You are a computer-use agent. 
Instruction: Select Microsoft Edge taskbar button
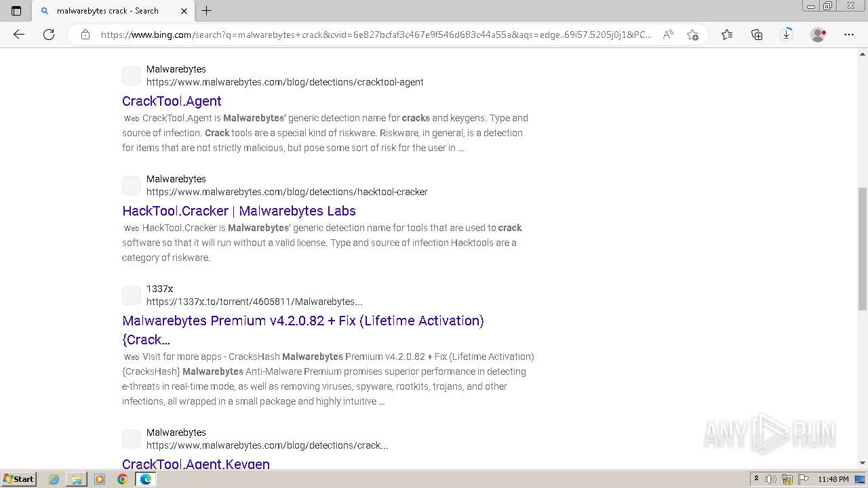tap(145, 479)
